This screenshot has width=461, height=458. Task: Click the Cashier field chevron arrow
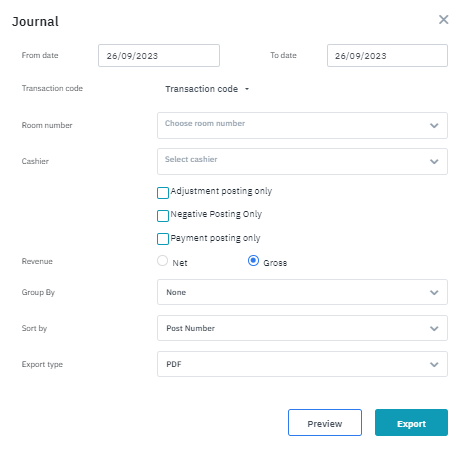[x=434, y=162]
